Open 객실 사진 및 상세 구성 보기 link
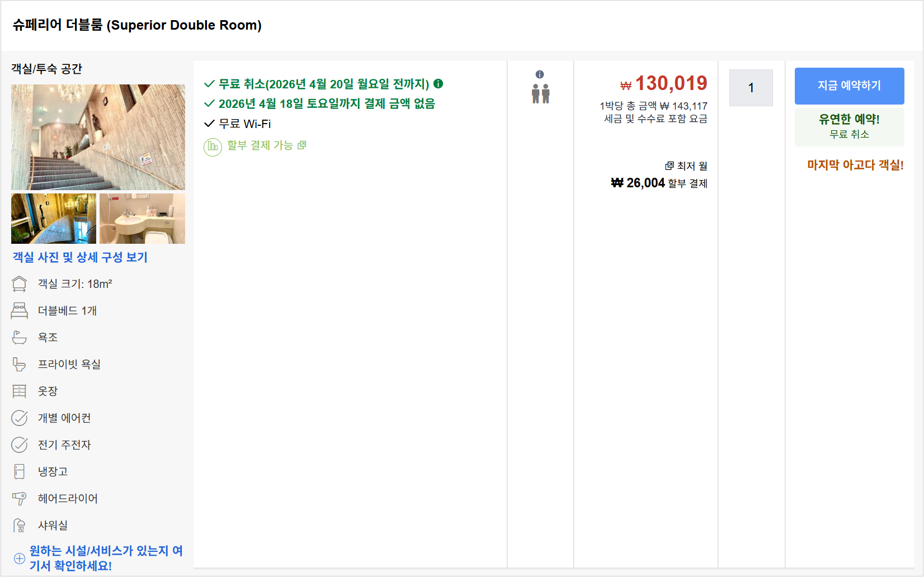The height and width of the screenshot is (577, 924). [x=80, y=257]
